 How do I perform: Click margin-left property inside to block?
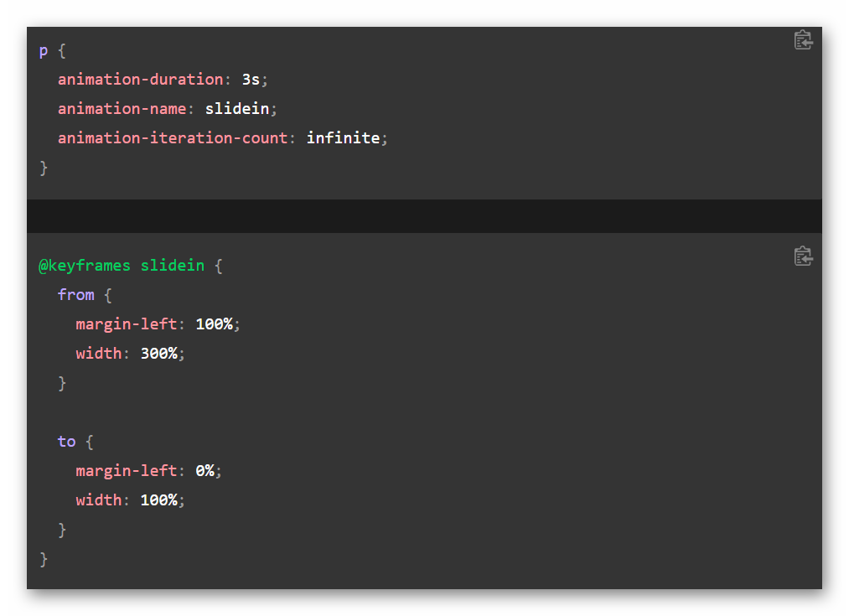tap(127, 471)
